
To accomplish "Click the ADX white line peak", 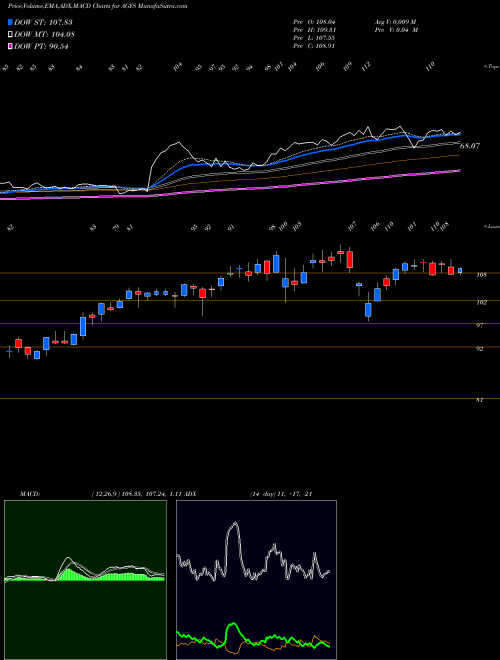I will click(235, 524).
